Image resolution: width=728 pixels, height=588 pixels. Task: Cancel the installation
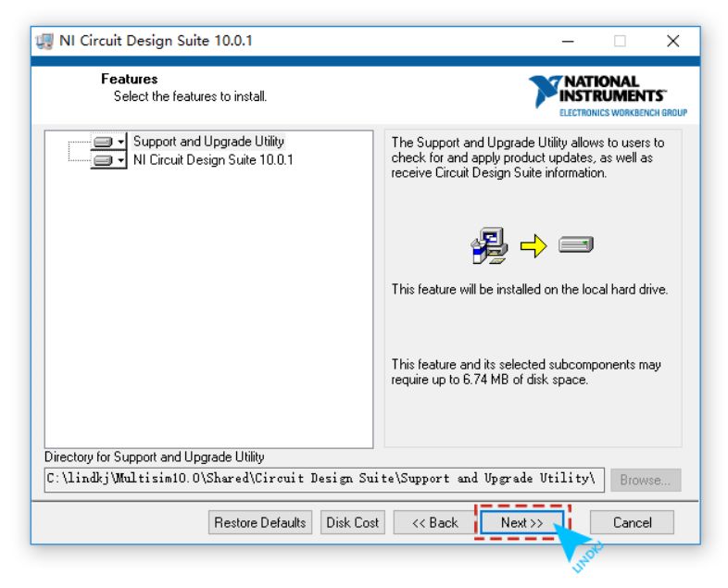632,522
